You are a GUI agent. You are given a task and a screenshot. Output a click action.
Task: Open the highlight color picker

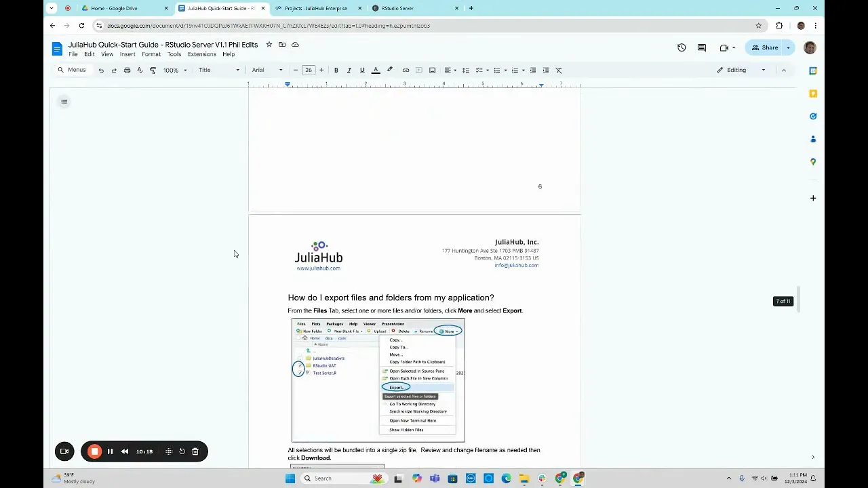(x=389, y=70)
